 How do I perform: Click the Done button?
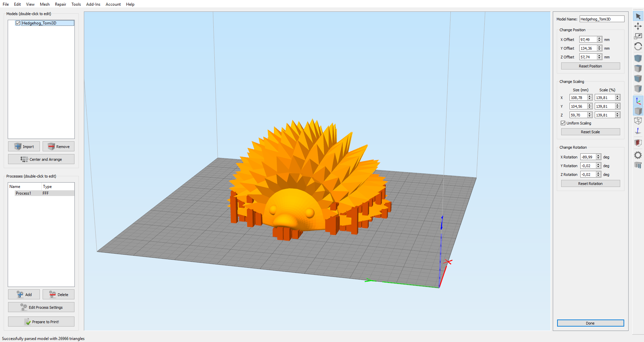(x=590, y=323)
